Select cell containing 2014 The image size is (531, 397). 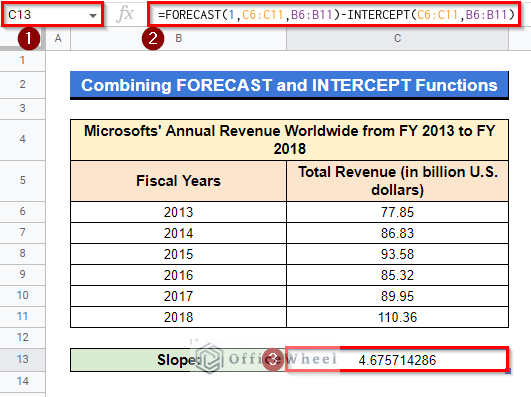(x=178, y=233)
